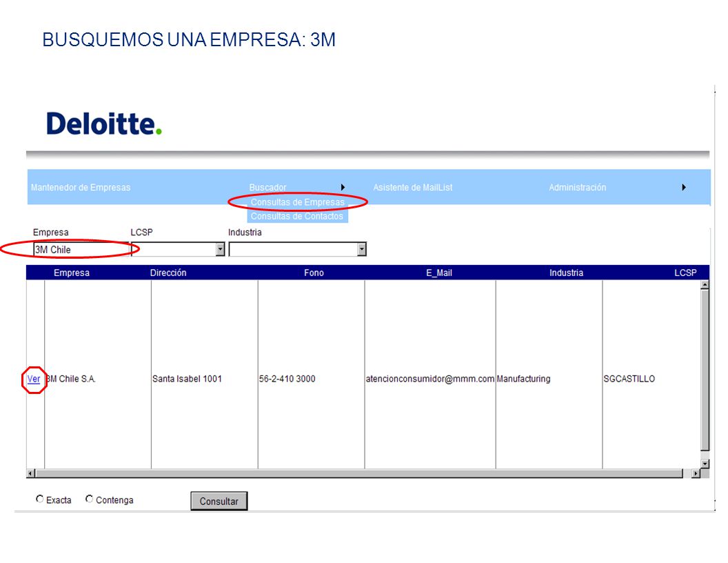Click the Fono column header

(x=314, y=273)
